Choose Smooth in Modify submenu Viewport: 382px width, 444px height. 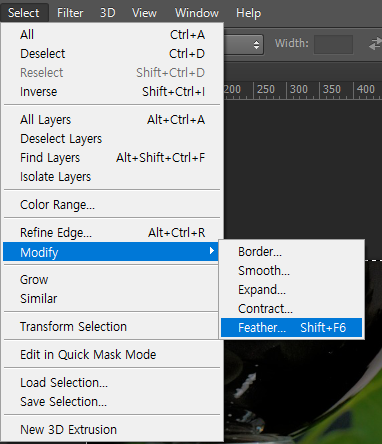[x=291, y=271]
